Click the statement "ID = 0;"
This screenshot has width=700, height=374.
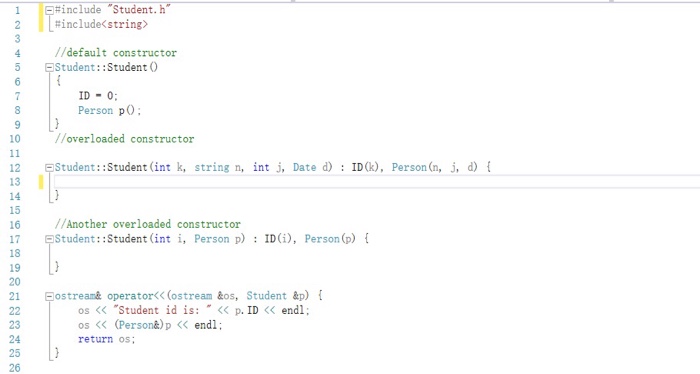(98, 96)
